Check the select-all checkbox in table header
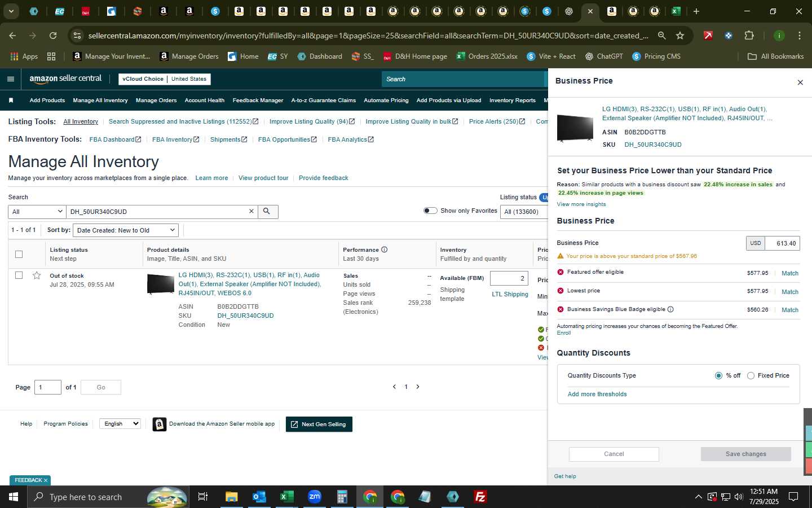 pyautogui.click(x=19, y=254)
